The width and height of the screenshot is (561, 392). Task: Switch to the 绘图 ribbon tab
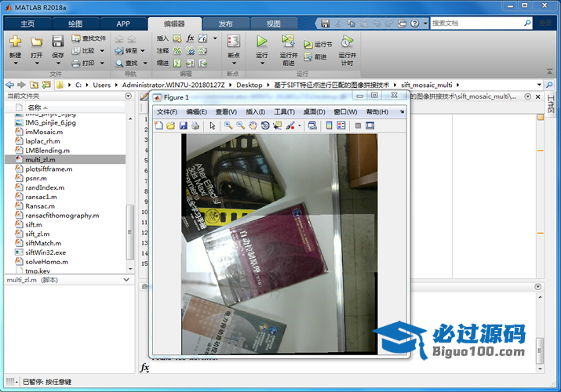(x=75, y=24)
